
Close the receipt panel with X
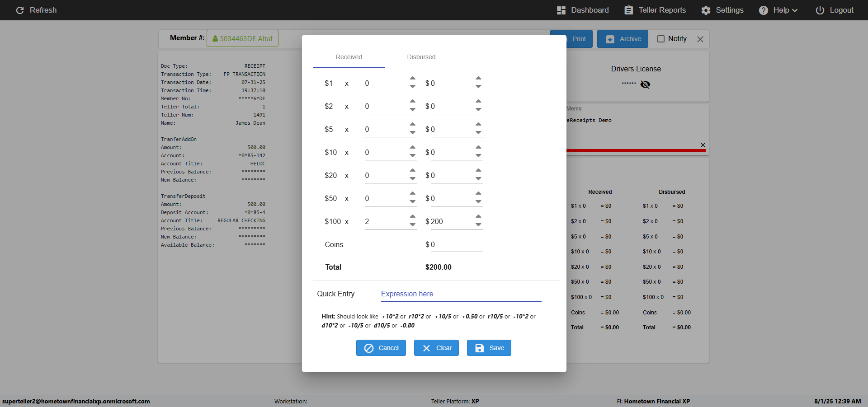pos(700,39)
